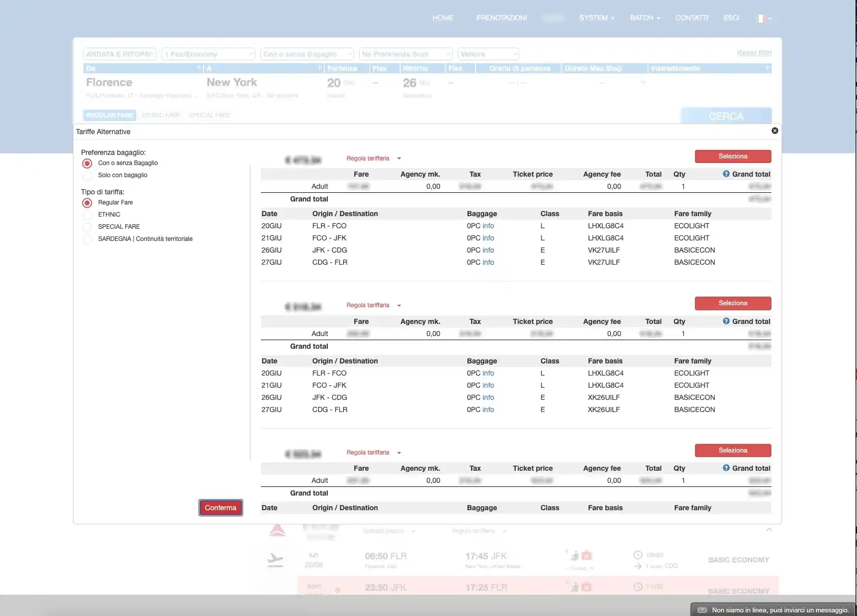Click help icon beside first Grand total
Image resolution: width=857 pixels, height=616 pixels.
726,174
